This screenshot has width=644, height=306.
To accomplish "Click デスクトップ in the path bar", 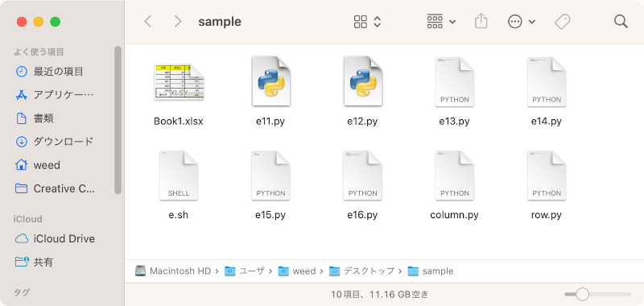I will coord(361,271).
